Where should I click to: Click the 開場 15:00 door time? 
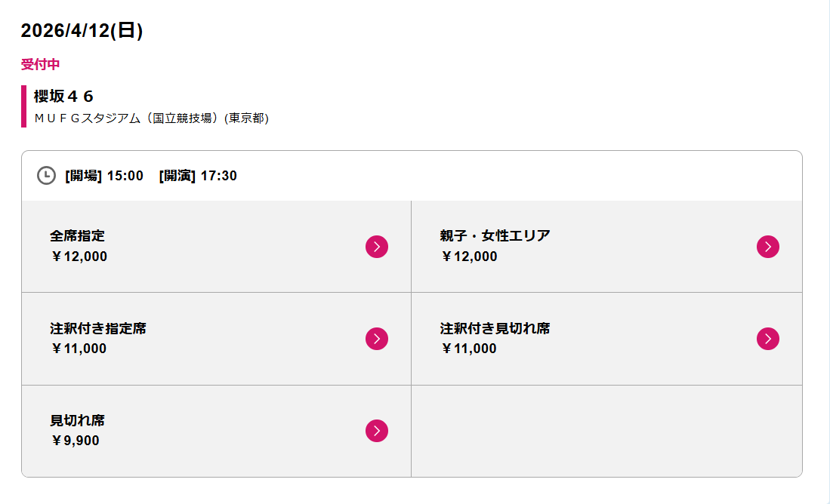[x=104, y=176]
